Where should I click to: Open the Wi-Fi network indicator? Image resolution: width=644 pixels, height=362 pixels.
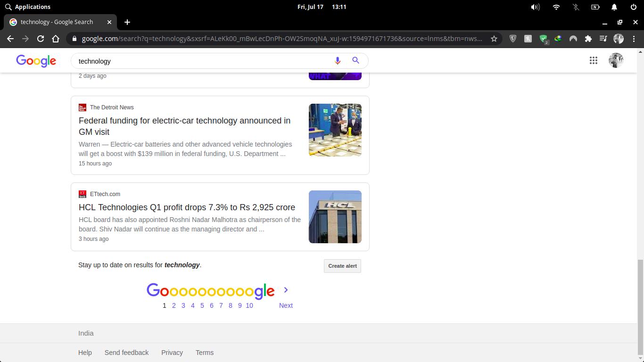(x=556, y=7)
